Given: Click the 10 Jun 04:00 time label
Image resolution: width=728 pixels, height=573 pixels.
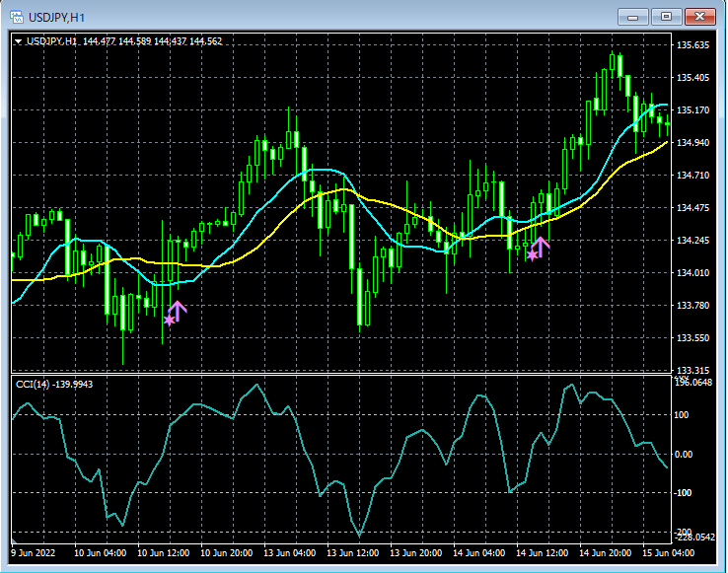Looking at the screenshot, I should [x=101, y=553].
